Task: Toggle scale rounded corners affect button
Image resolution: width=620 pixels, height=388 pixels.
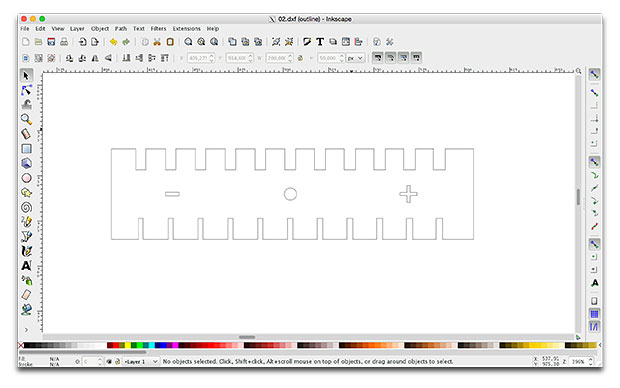Action: (x=391, y=58)
